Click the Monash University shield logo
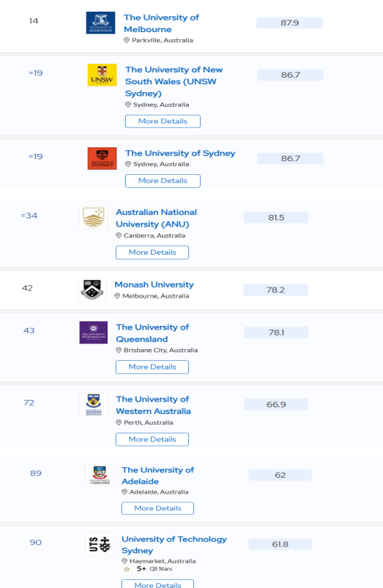383x588 pixels. point(92,290)
